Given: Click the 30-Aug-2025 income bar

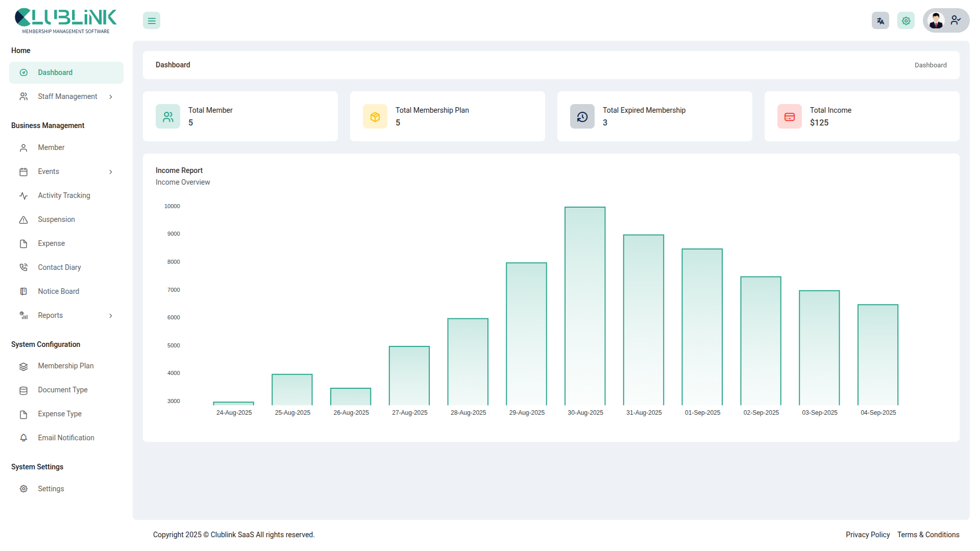Looking at the screenshot, I should tap(585, 306).
